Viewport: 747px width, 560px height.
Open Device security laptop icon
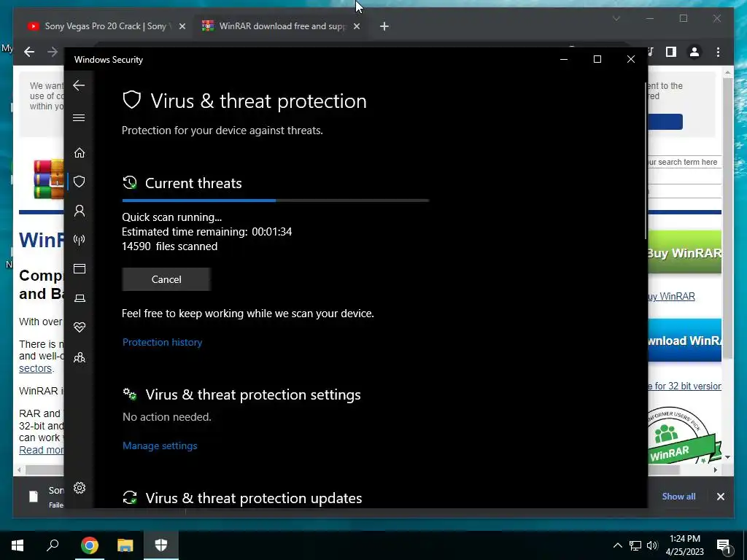pos(80,298)
